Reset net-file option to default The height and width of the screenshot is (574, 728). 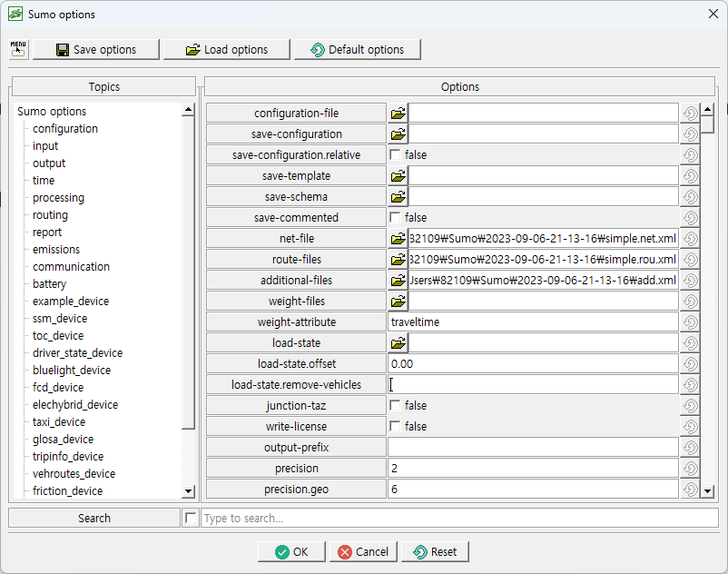(x=691, y=238)
